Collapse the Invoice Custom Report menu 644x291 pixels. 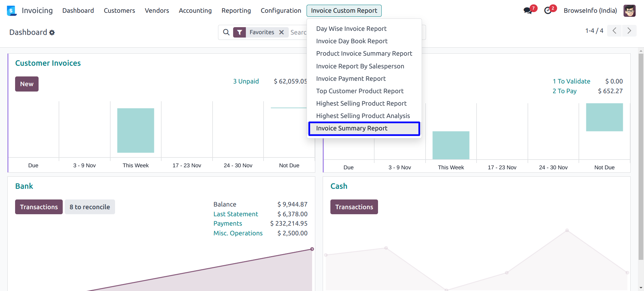(344, 11)
